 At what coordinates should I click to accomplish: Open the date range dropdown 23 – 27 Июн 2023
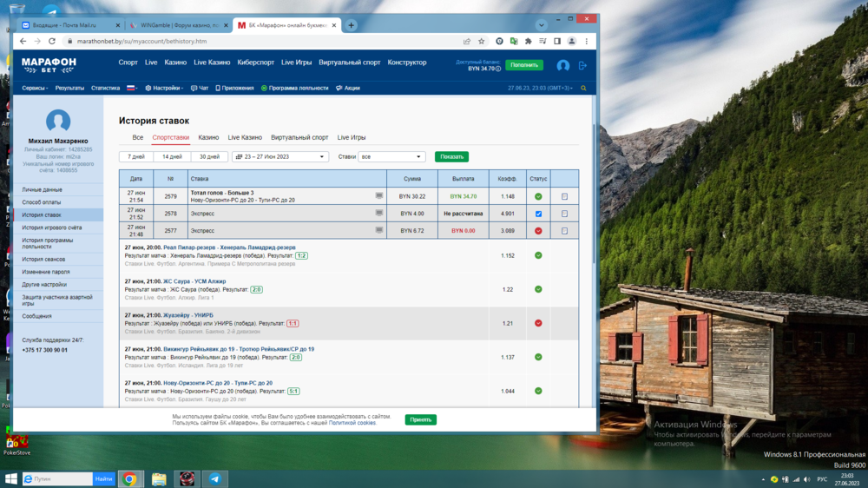coord(279,157)
